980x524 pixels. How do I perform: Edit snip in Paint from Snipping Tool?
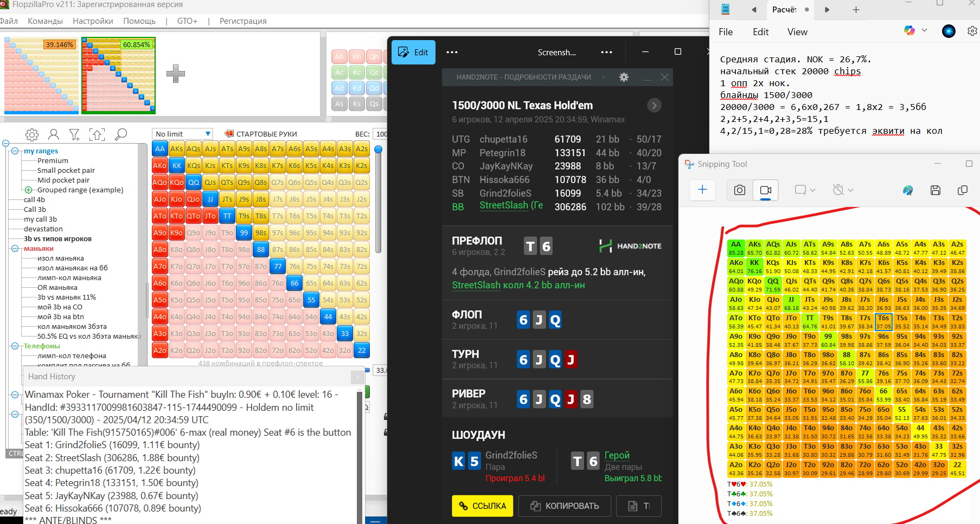click(x=908, y=190)
